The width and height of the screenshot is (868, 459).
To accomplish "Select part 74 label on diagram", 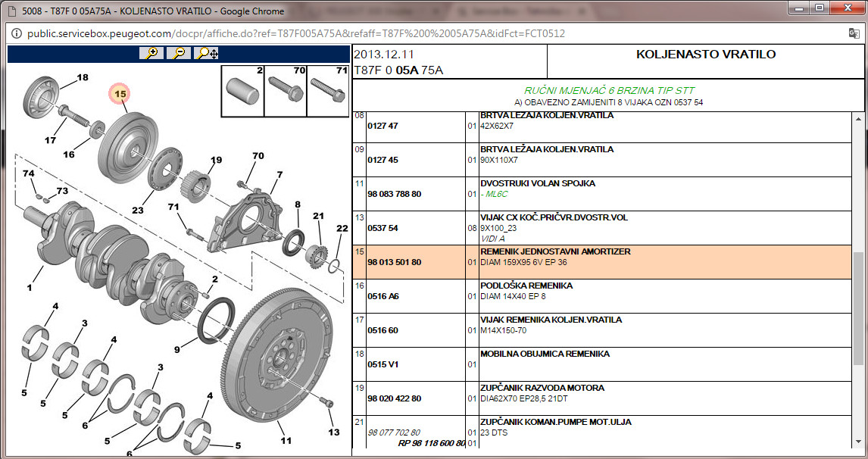I will click(x=28, y=173).
